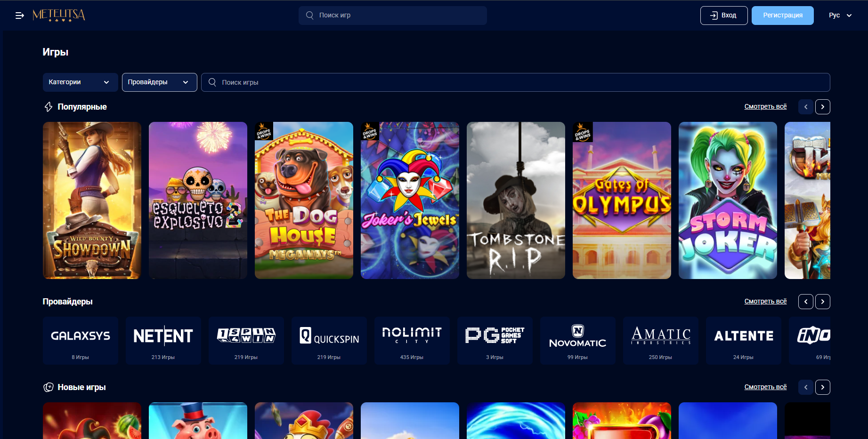Open Storm Joker game
The height and width of the screenshot is (439, 868).
point(728,200)
